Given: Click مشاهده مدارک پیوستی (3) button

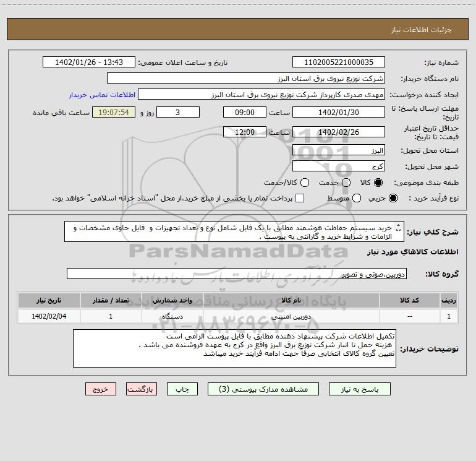Looking at the screenshot, I should pyautogui.click(x=263, y=389).
